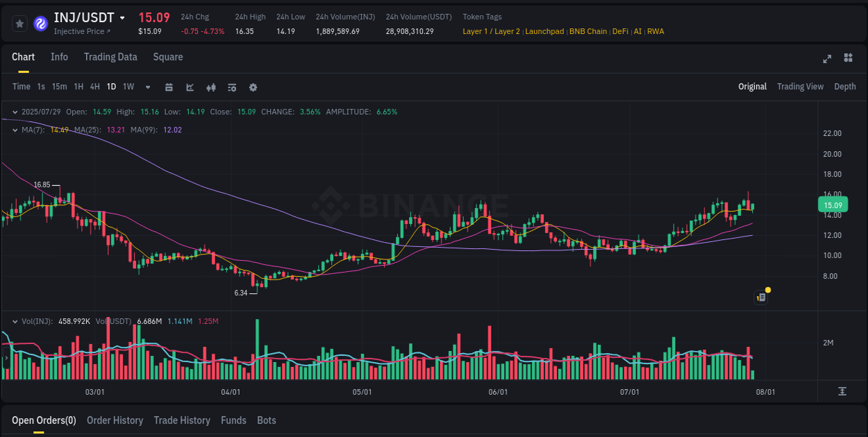Switch to the Depth view

click(x=844, y=87)
